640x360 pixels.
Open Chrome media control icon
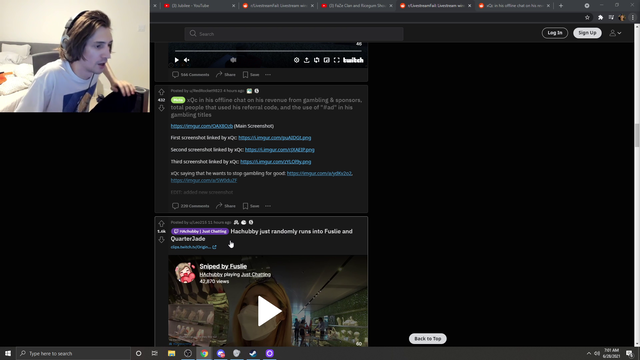611,18
